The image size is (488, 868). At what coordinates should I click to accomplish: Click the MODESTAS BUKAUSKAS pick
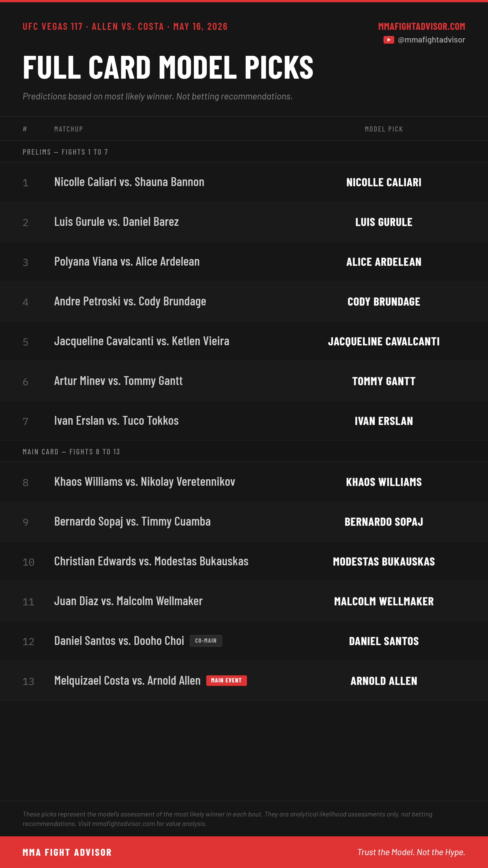[x=384, y=561]
